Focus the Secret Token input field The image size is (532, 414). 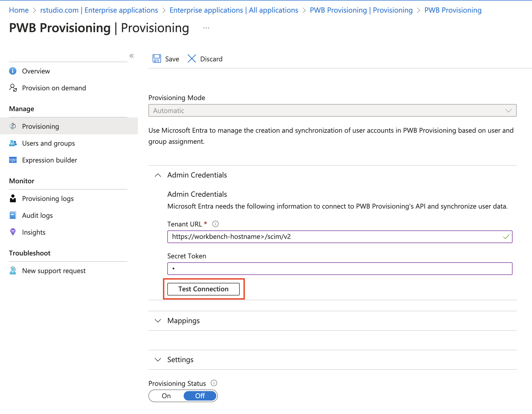340,268
